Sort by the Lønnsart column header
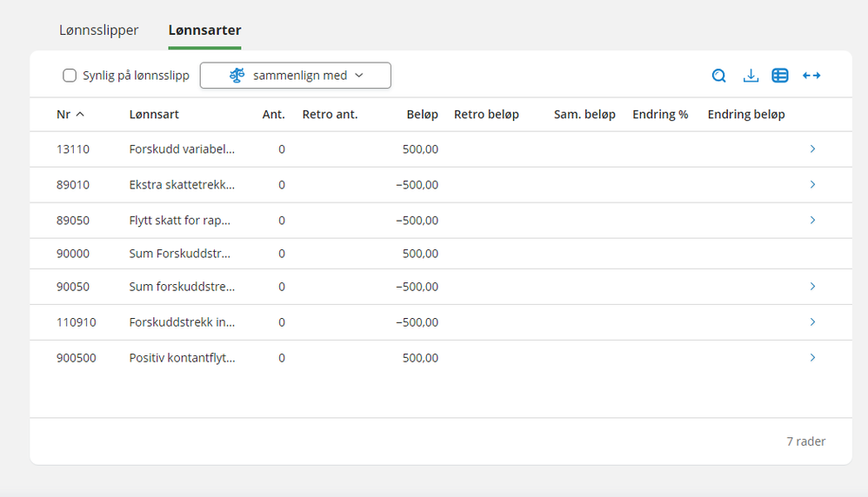 tap(154, 115)
